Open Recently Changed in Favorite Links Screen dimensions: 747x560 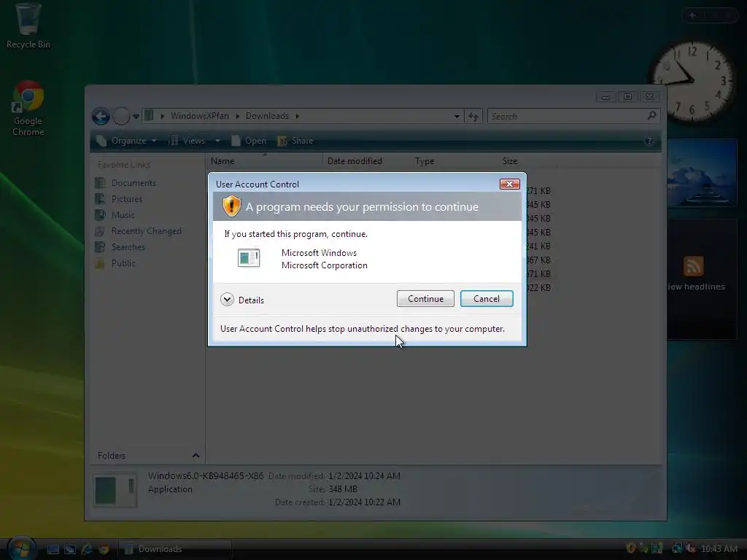(x=146, y=231)
